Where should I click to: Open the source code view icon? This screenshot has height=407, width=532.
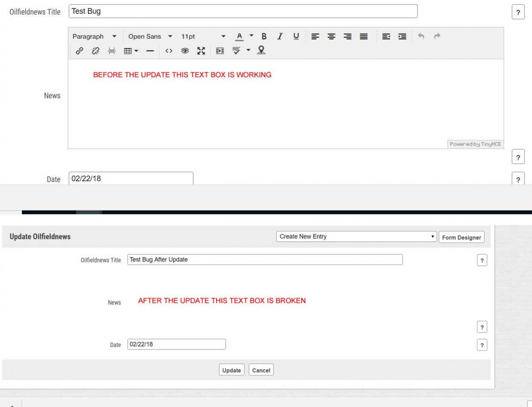[169, 51]
